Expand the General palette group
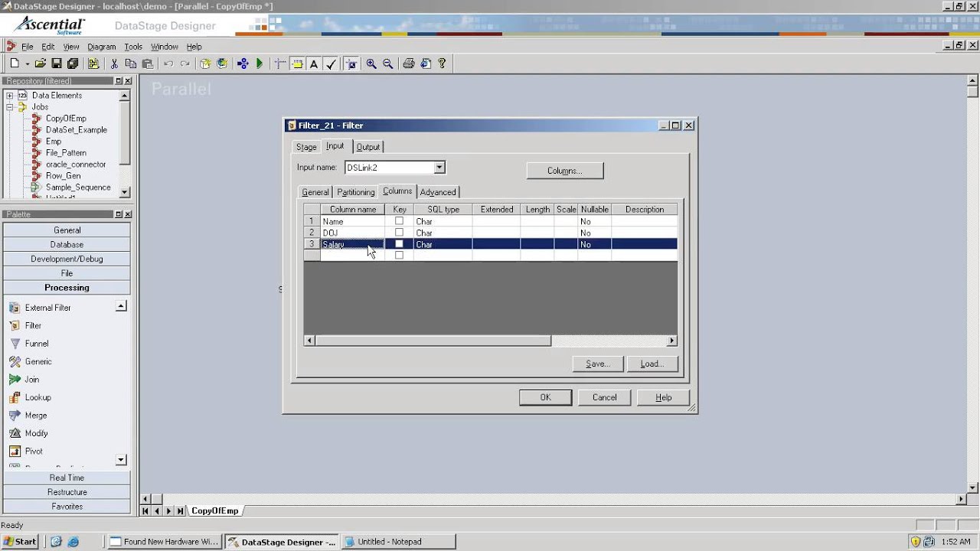980x551 pixels. pos(67,230)
